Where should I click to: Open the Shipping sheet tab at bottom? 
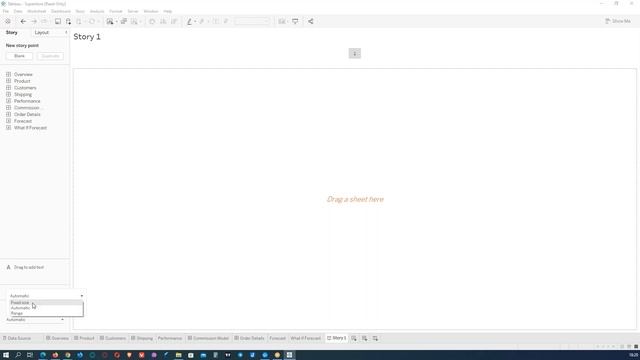(142, 338)
